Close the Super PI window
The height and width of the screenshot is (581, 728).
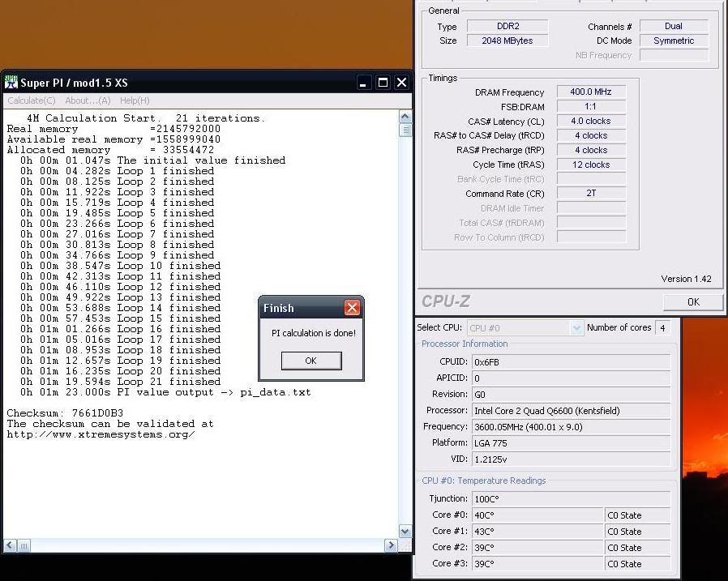pos(401,83)
